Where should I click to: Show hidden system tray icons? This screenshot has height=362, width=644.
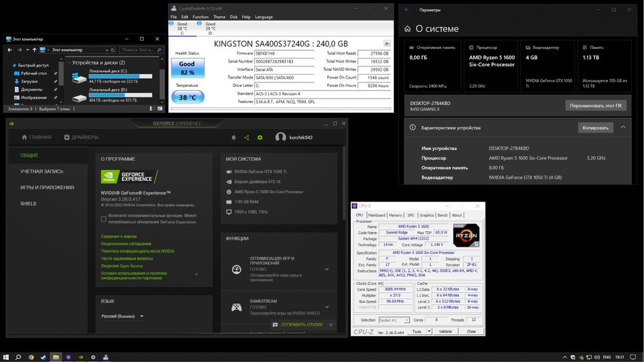pyautogui.click(x=564, y=357)
